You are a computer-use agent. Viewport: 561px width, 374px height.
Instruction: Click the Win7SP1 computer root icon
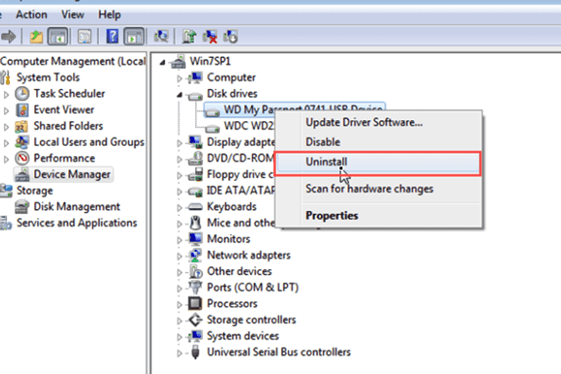(178, 62)
